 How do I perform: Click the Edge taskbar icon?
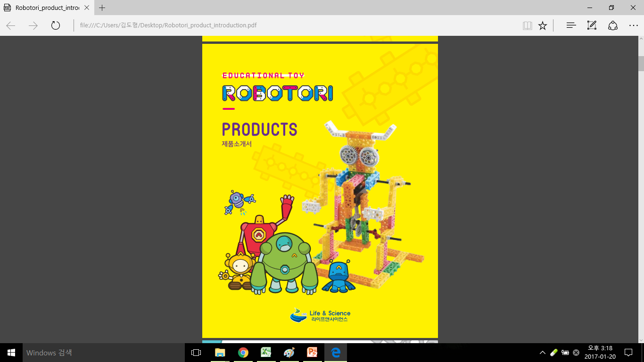[335, 353]
